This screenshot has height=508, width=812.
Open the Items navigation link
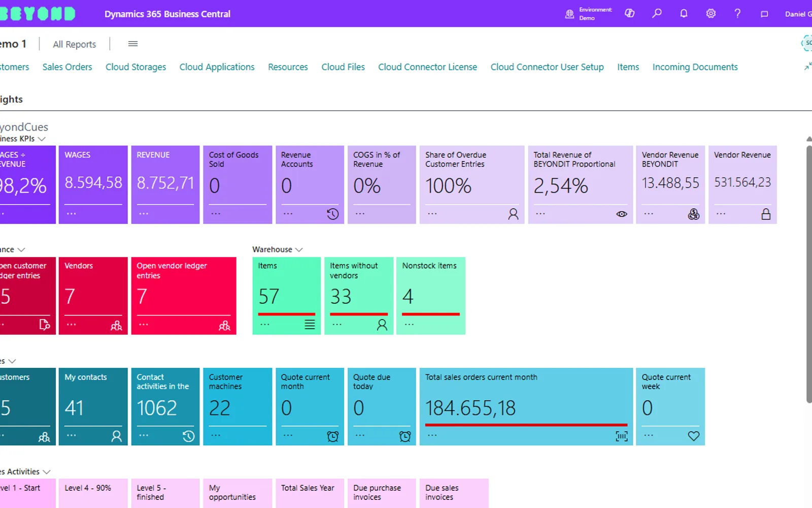point(628,67)
